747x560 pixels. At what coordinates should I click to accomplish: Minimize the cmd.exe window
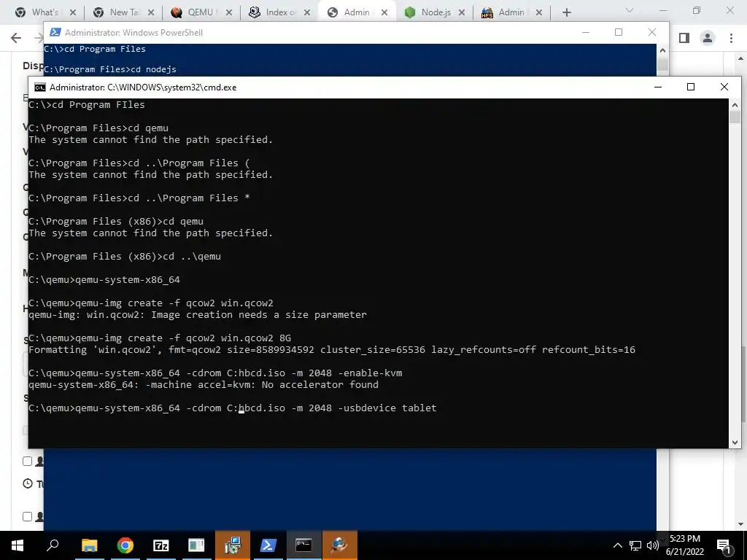pos(658,87)
